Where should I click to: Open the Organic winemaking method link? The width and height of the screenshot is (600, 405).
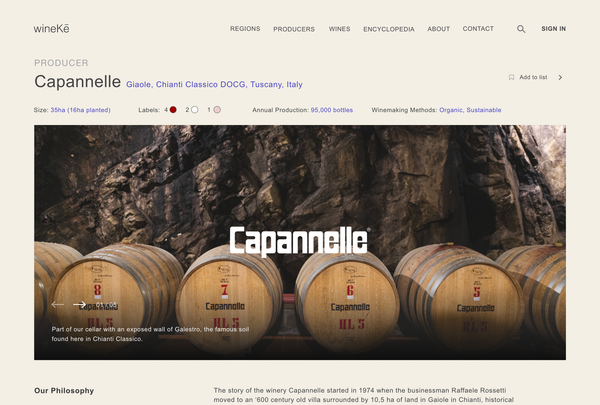(451, 110)
